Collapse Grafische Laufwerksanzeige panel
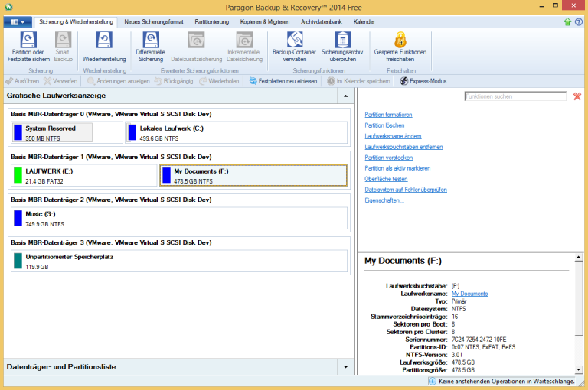The image size is (588, 390). [345, 96]
